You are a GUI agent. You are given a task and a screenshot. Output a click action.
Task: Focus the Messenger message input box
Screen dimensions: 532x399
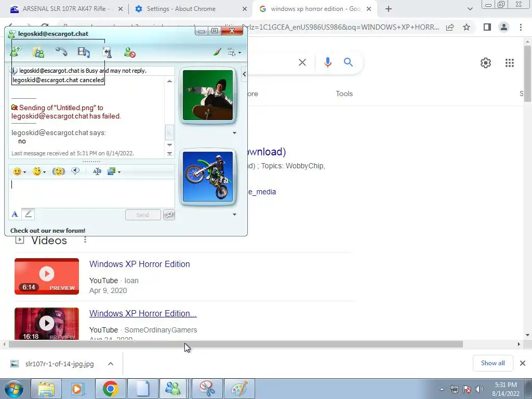click(91, 193)
